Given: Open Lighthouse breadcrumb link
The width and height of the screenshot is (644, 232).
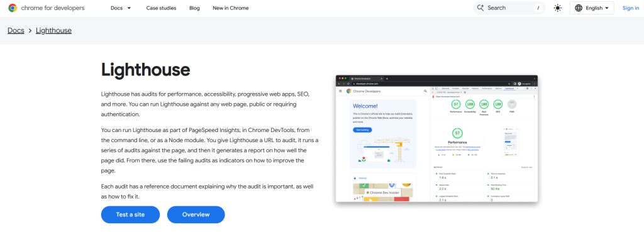Looking at the screenshot, I should click(54, 30).
